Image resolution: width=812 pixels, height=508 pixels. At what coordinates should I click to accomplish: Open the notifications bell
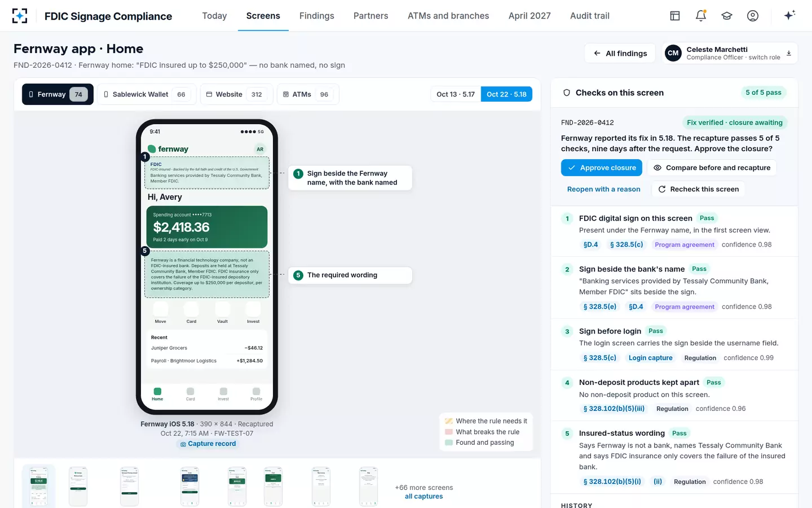(x=701, y=16)
